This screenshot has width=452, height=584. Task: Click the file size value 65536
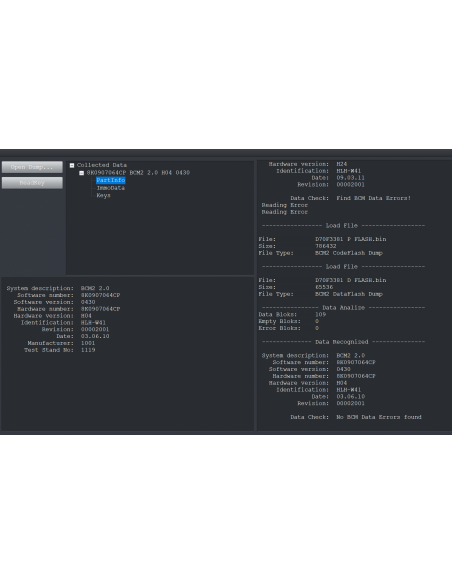pos(324,287)
